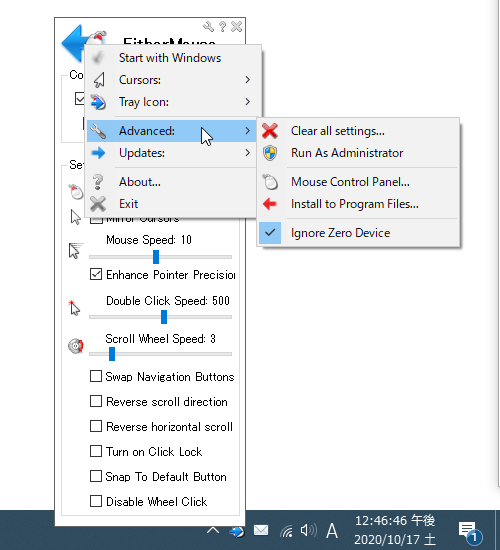Expand the Advanced submenu arrow
The image size is (500, 550).
tap(248, 131)
